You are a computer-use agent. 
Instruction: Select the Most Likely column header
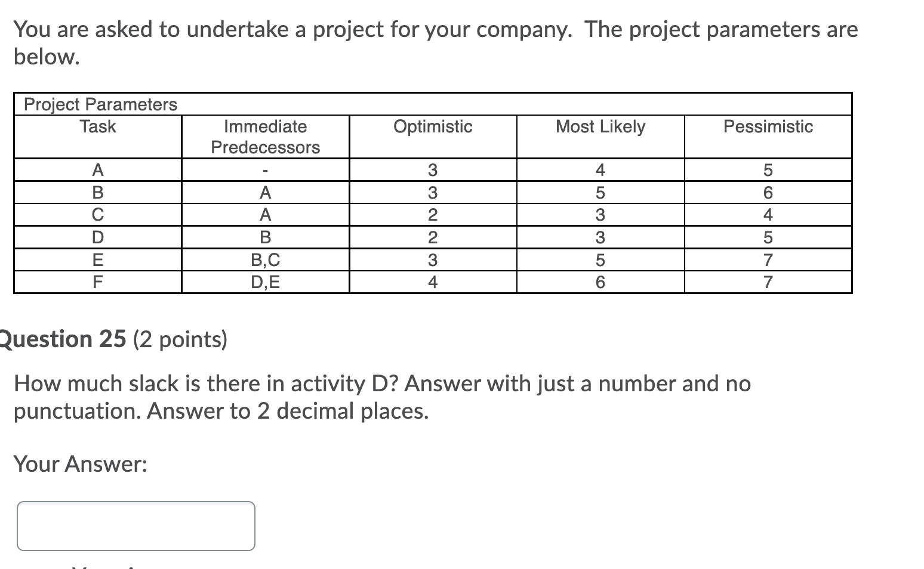click(600, 126)
